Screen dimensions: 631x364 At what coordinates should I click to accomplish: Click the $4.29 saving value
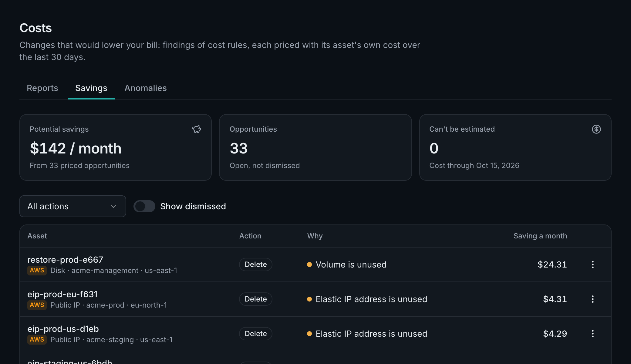click(x=555, y=334)
